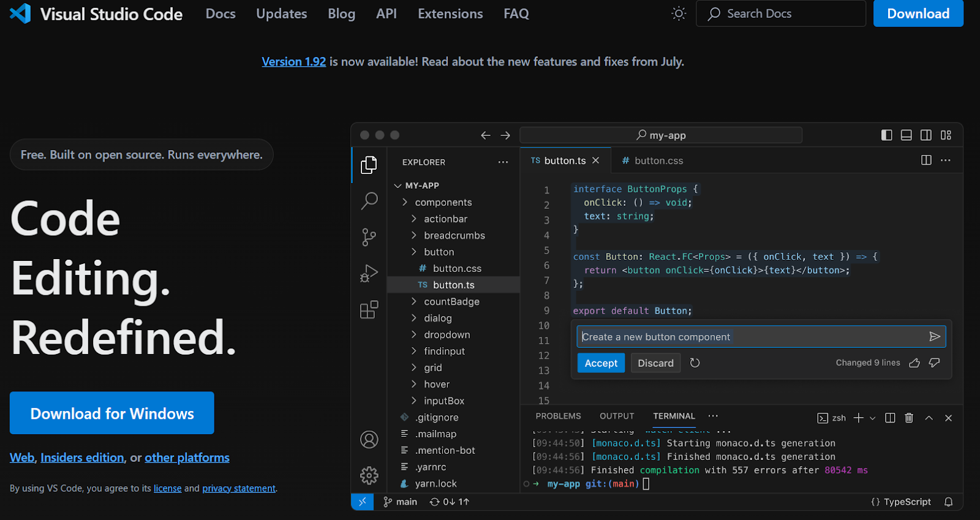
Task: Open the launch profile dropdown chevron in terminal
Action: pyautogui.click(x=873, y=418)
